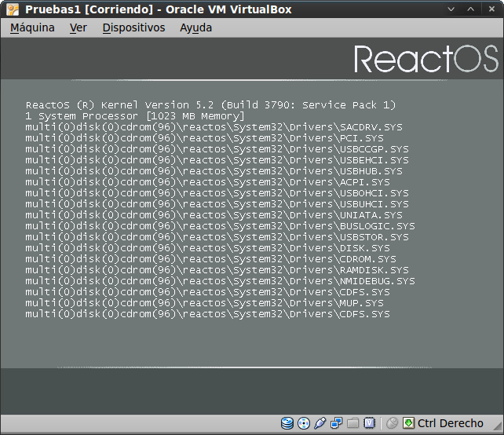Viewport: 504px width, 435px height.
Task: Click the optical disc CD status icon
Action: 304,423
